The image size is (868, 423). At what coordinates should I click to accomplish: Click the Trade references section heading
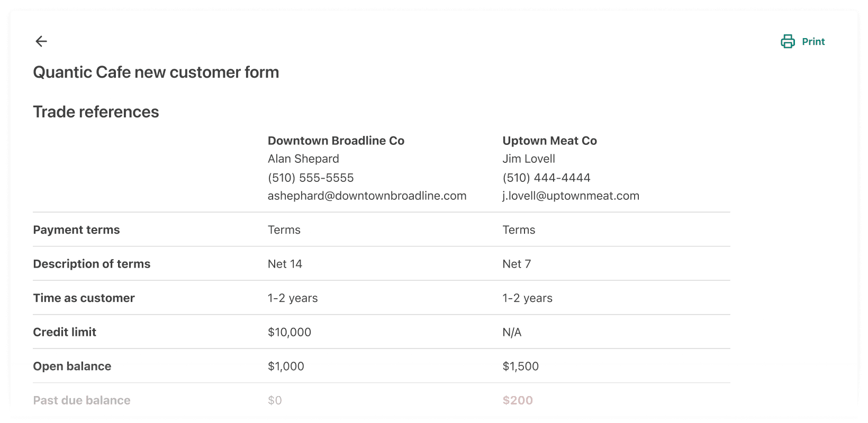click(x=96, y=112)
